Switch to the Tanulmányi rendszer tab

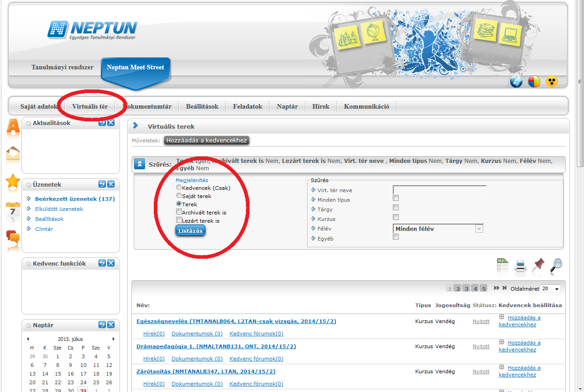(63, 67)
